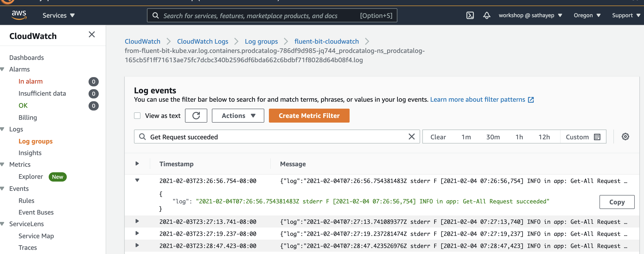Go to CloudWatch breadcrumb link

point(143,42)
